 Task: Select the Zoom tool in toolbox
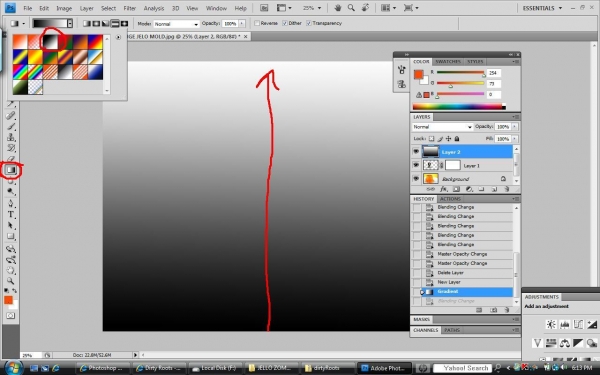click(x=11, y=281)
